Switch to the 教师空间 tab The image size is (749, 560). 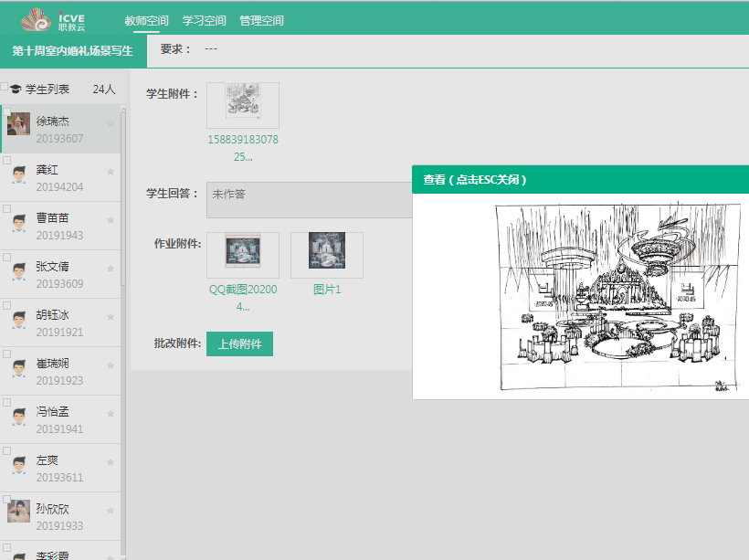[x=146, y=20]
